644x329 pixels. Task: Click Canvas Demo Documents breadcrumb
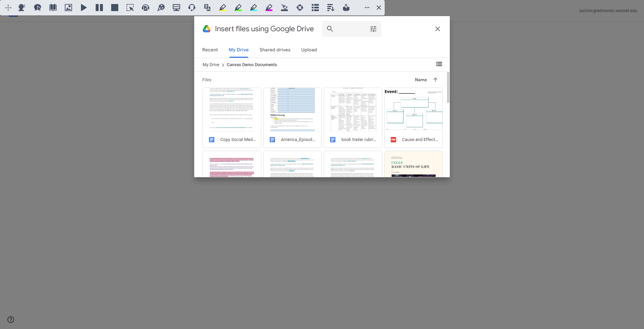click(252, 65)
